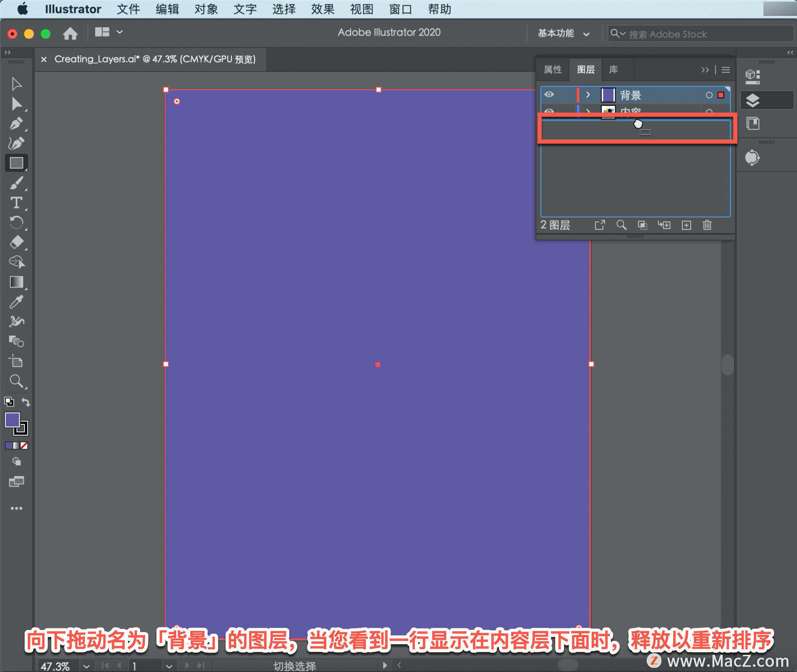Viewport: 797px width, 672px height.
Task: Select the Direct Selection tool
Action: point(16,104)
